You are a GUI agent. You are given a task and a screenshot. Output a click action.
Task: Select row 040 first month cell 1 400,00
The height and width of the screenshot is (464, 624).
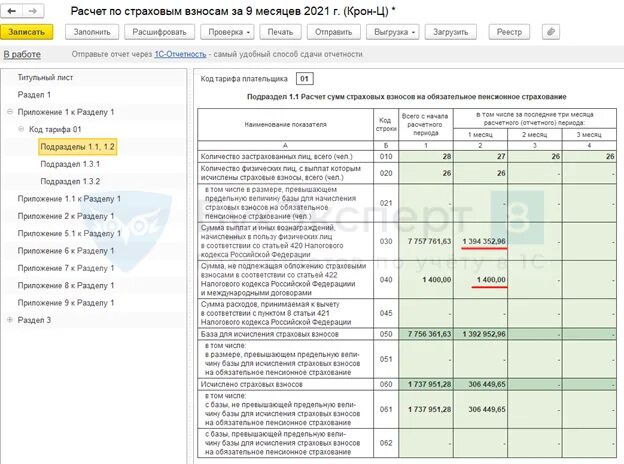click(480, 280)
